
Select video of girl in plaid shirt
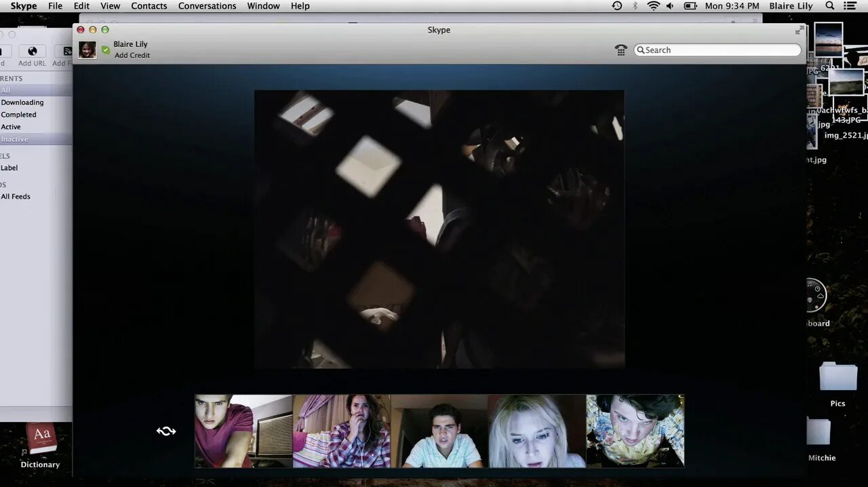[x=342, y=431]
